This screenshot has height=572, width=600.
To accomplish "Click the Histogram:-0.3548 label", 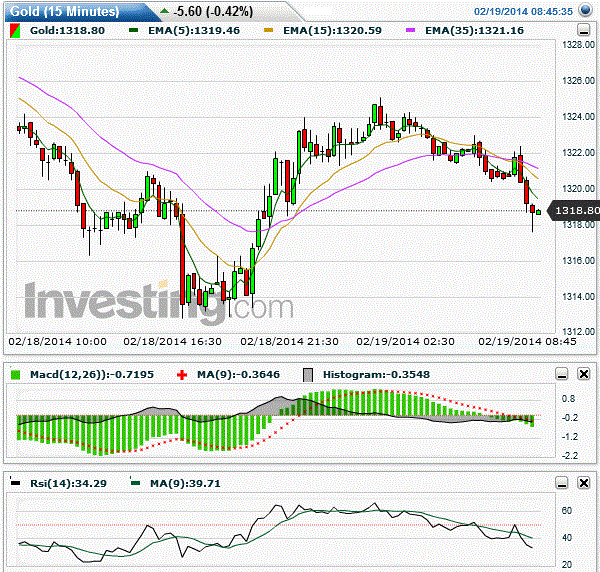I will point(377,374).
